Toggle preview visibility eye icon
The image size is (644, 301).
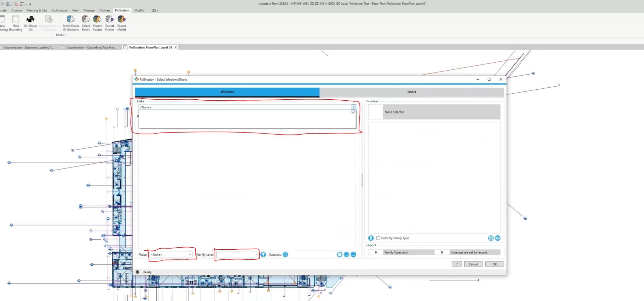click(498, 238)
